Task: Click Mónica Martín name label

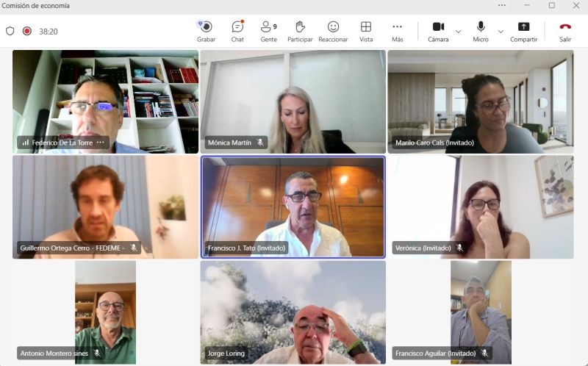Action: [x=229, y=143]
